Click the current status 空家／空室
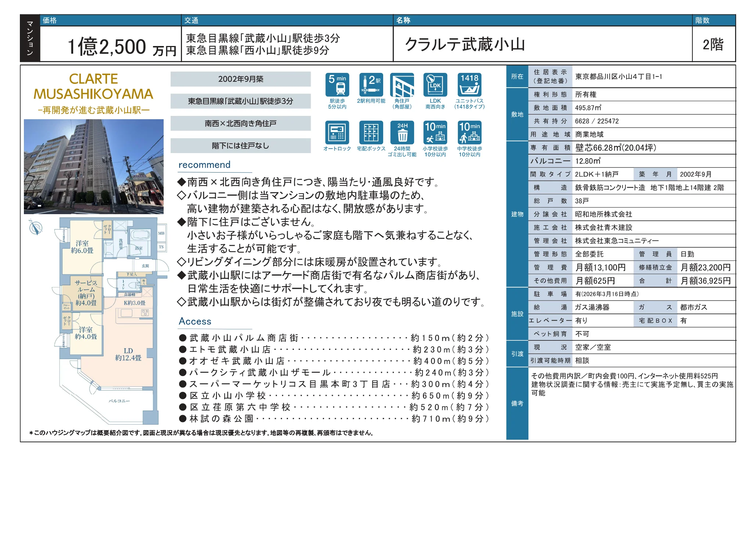The width and height of the screenshot is (756, 535). click(593, 347)
